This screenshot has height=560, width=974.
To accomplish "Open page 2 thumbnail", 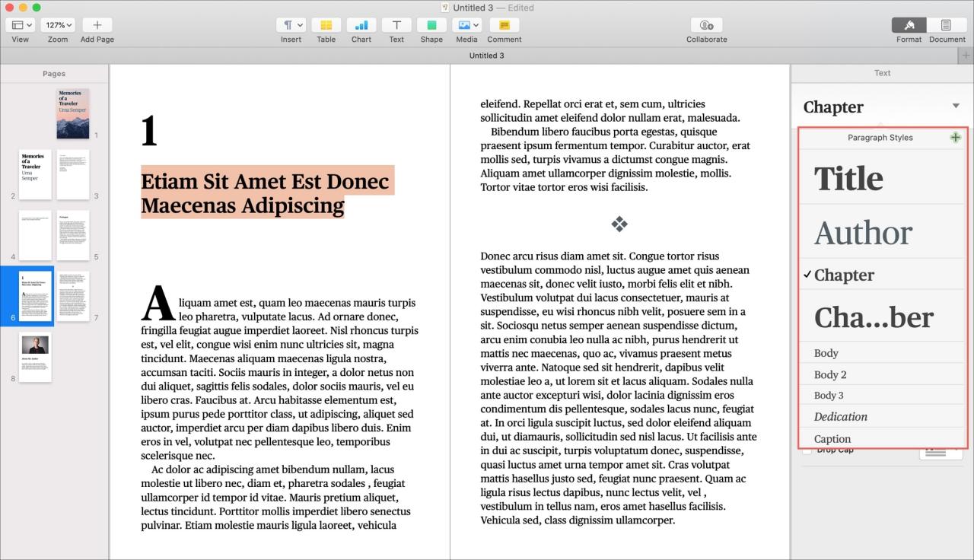I will [35, 174].
